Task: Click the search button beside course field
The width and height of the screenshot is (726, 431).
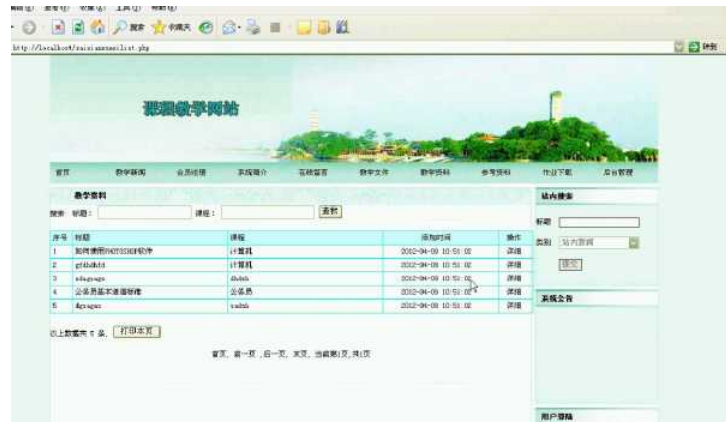Action: coord(330,212)
